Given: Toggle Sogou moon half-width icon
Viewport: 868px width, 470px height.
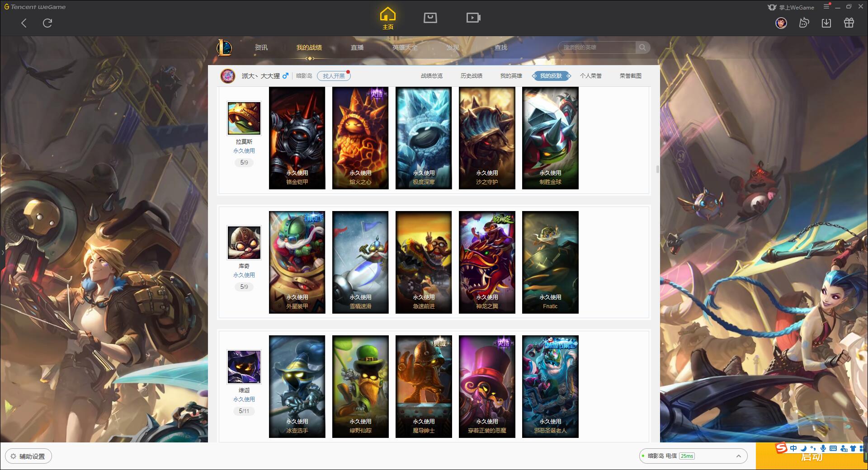Looking at the screenshot, I should 803,448.
